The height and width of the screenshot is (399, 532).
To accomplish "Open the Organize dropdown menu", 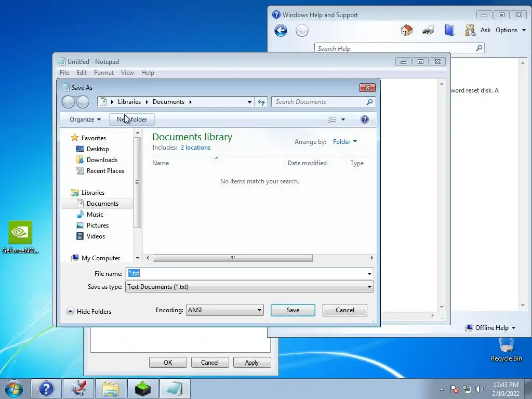I will click(85, 119).
